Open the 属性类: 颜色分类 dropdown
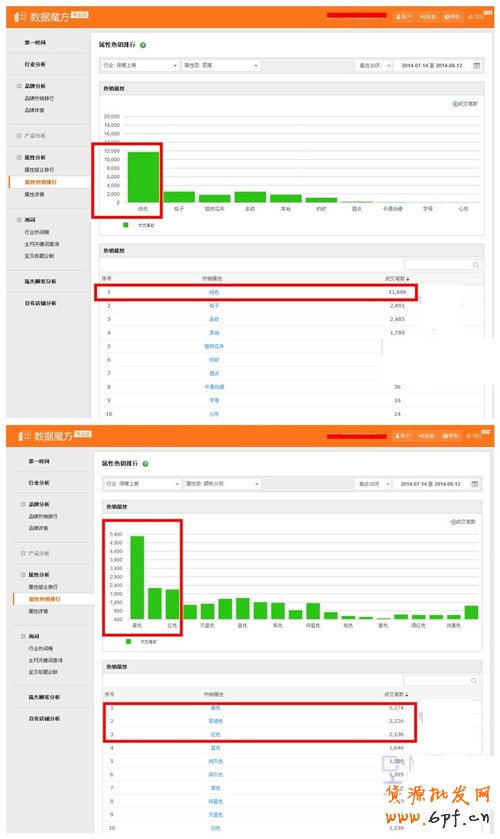The height and width of the screenshot is (839, 500). pyautogui.click(x=222, y=484)
